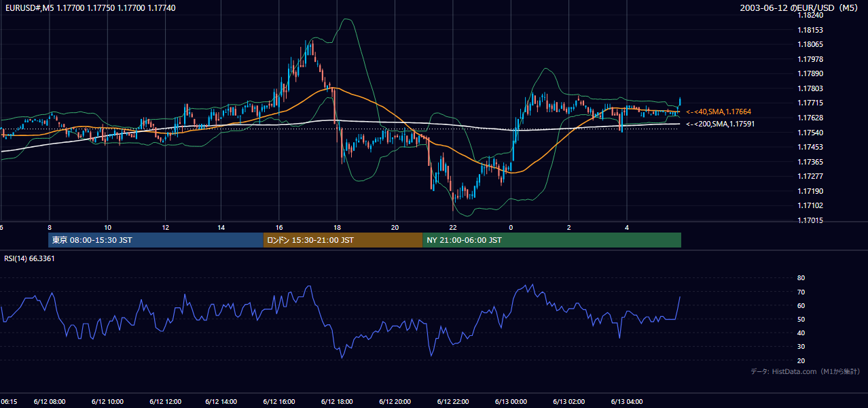
Task: Click RSI scale label 70
Action: click(x=801, y=292)
